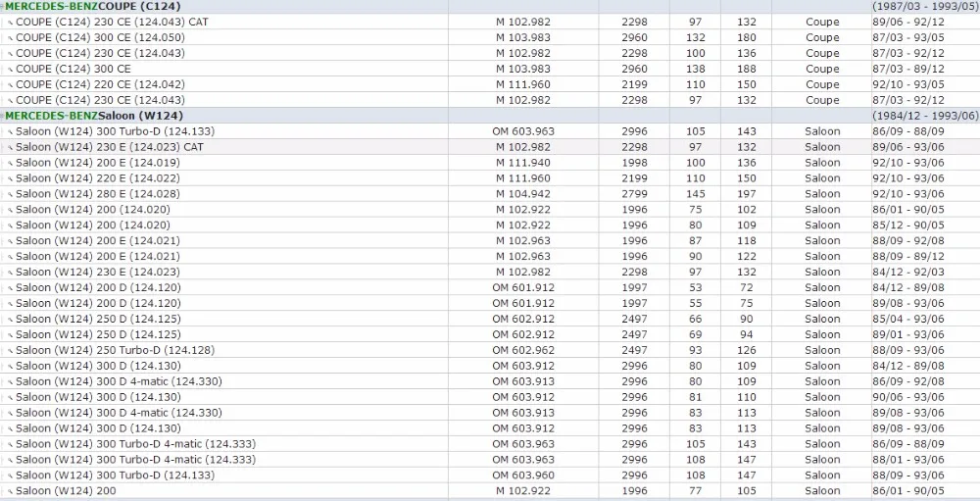Viewport: 980px width, 501px height.
Task: Click engine code OM 603.960
Action: coord(523,476)
